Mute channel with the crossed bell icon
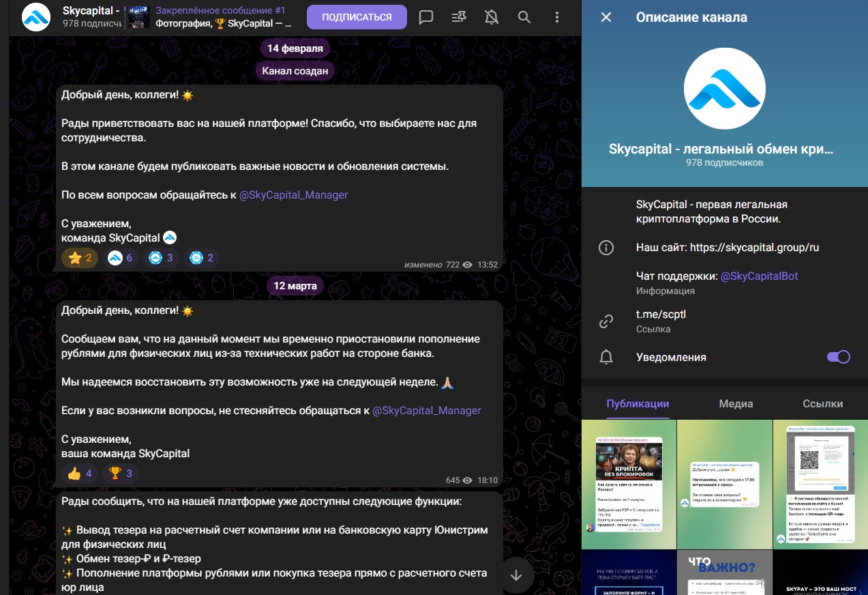The image size is (868, 595). [491, 17]
